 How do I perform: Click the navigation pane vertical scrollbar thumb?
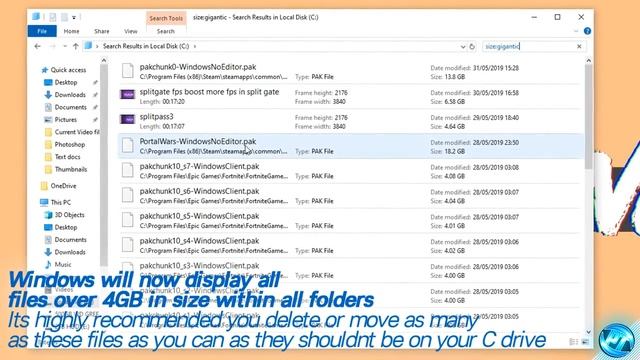[x=104, y=165]
